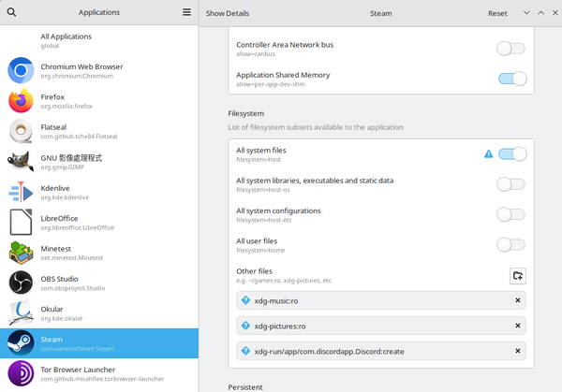
Task: Turn off Application Shared Memory toggle
Action: tap(511, 79)
